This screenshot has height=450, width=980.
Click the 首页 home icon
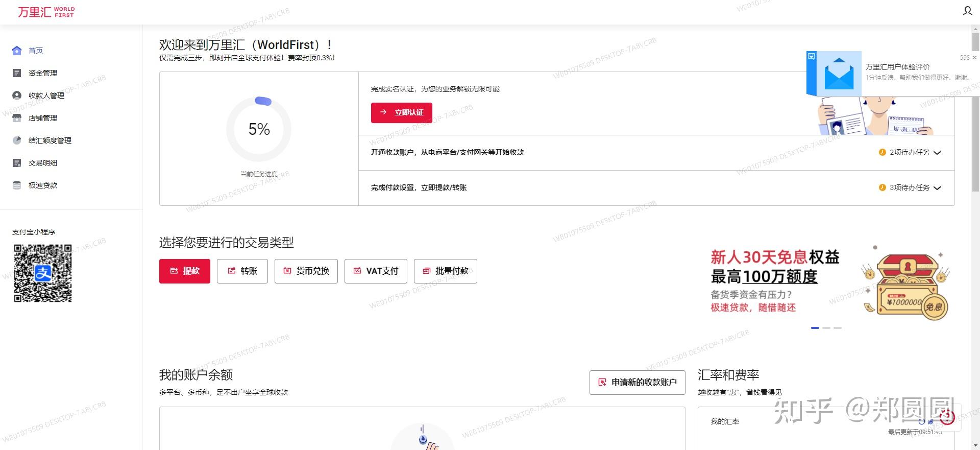[17, 51]
